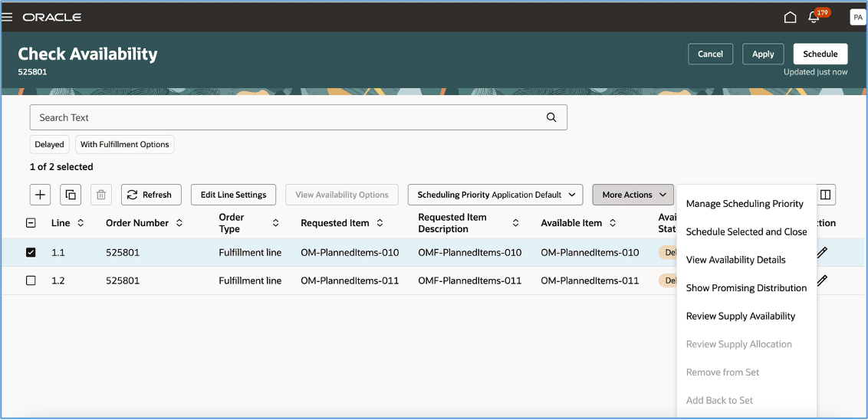Toggle With Fulfillment Options filter chip
This screenshot has width=868, height=420.
tap(124, 144)
